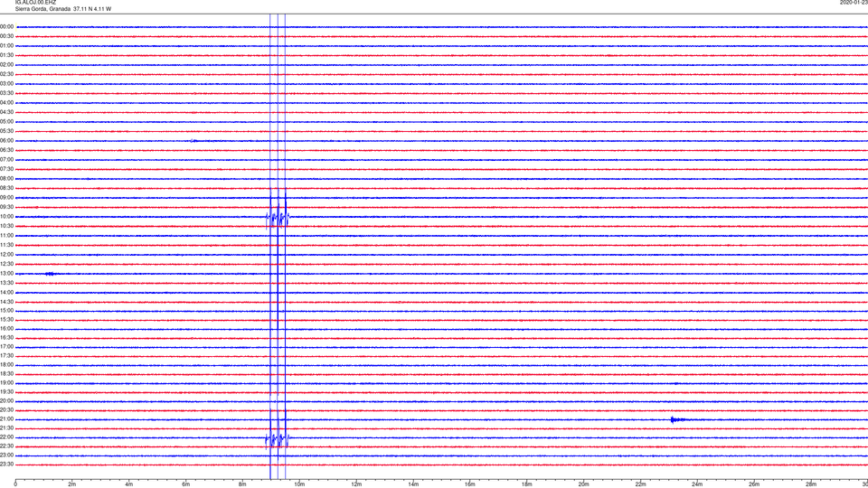Screen dimensions: 868x488
Task: Click the 22m axis tick label
Action: click(x=640, y=484)
